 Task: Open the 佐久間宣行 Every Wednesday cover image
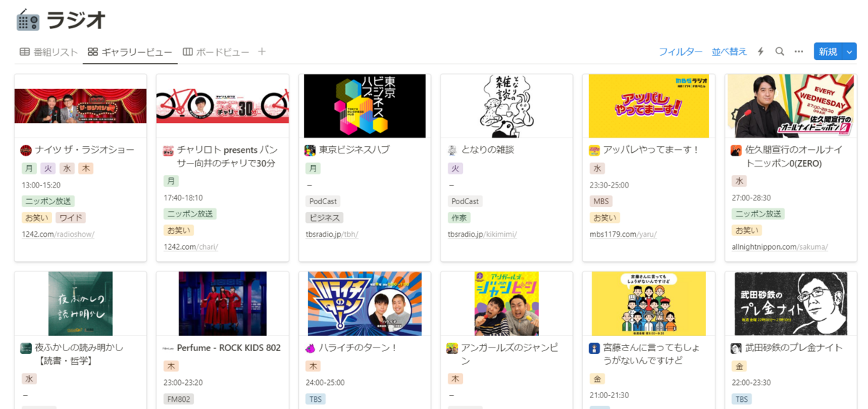[791, 106]
